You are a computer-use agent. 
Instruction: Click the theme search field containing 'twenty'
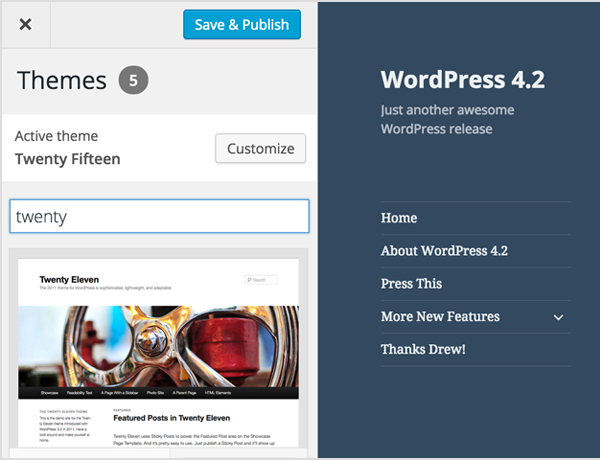click(159, 216)
